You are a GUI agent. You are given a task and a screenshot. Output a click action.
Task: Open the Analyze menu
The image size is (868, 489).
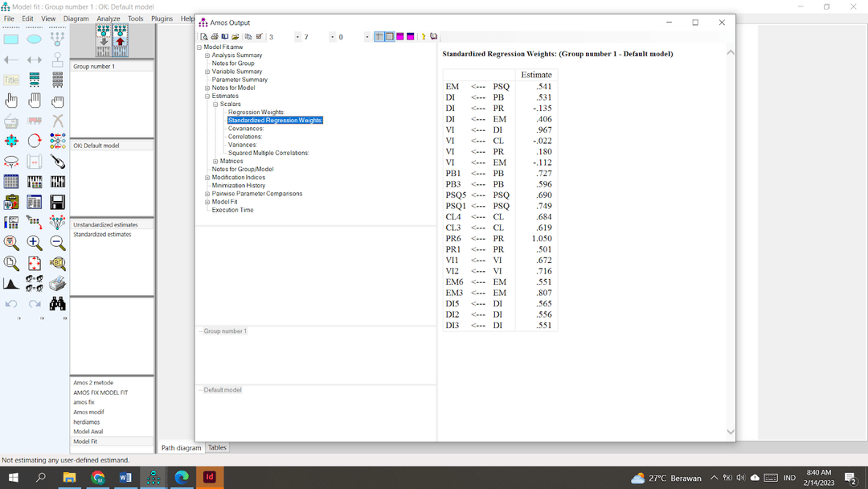coord(108,18)
